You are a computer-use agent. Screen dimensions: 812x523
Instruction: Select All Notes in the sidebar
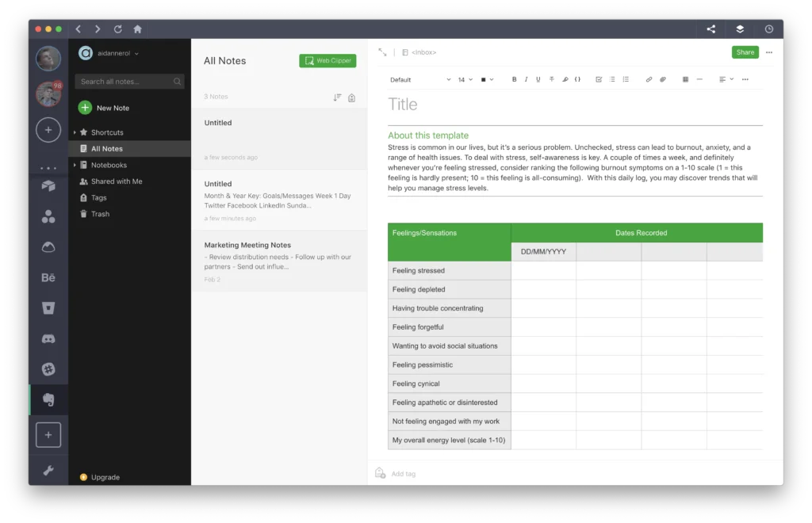pos(129,148)
